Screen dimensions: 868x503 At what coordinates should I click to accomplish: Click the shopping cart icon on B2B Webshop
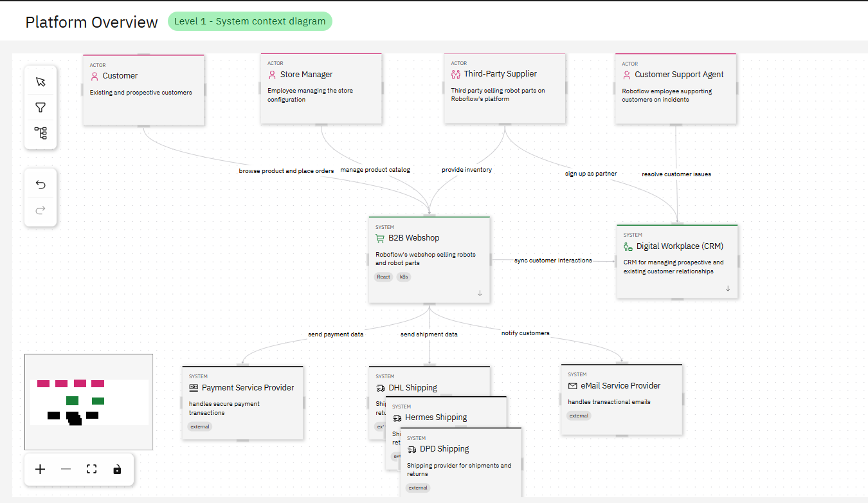pyautogui.click(x=380, y=238)
